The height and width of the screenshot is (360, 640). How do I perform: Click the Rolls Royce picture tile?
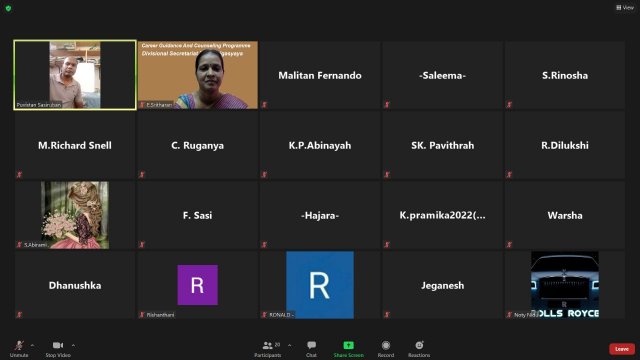point(565,285)
